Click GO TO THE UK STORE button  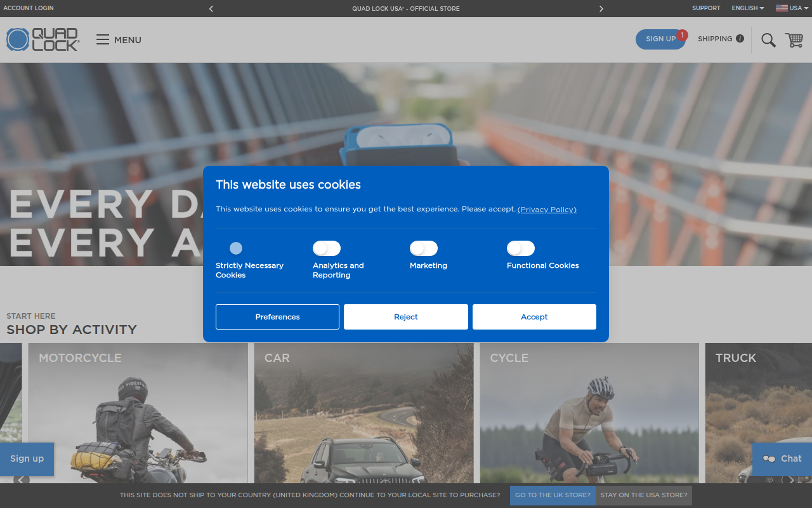(x=553, y=495)
